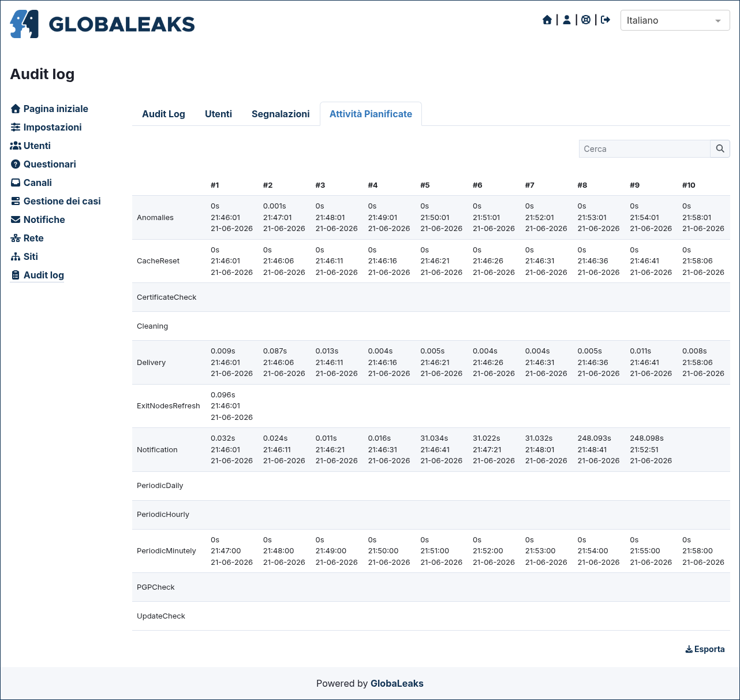Click the people icon beside Utenti in the sidebar
Screen dimensions: 740x700
click(16, 146)
